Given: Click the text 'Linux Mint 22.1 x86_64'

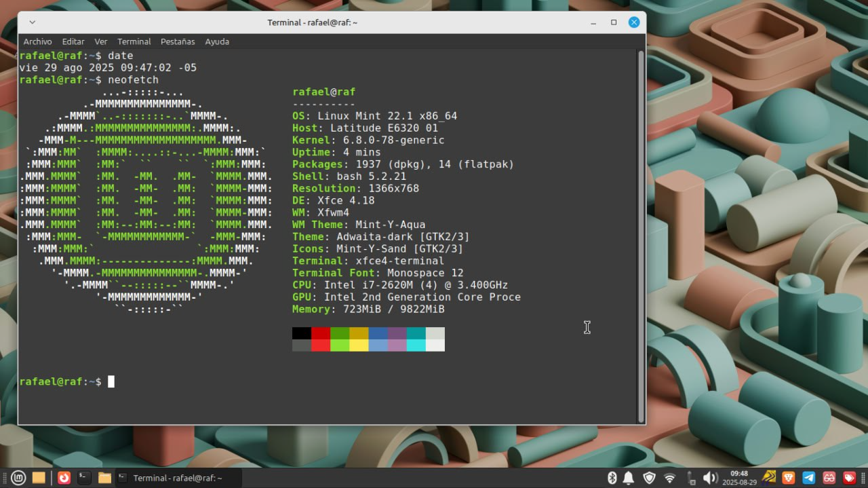Looking at the screenshot, I should tap(387, 116).
